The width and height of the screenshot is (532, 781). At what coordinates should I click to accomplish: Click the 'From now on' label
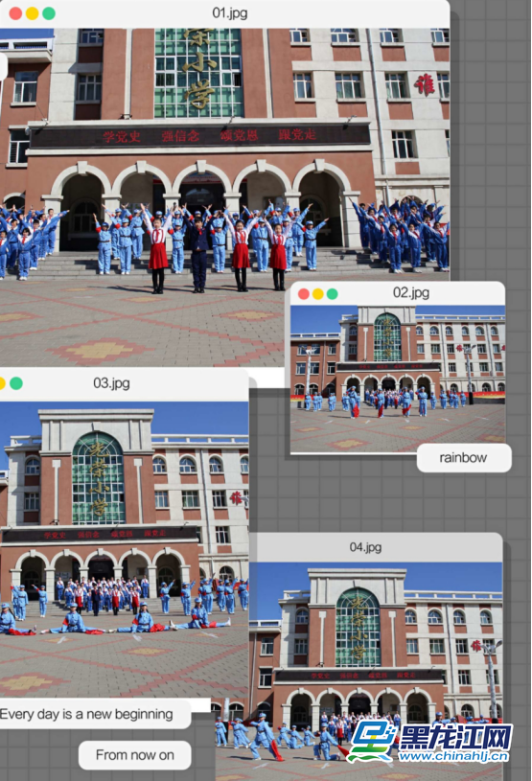tap(135, 755)
